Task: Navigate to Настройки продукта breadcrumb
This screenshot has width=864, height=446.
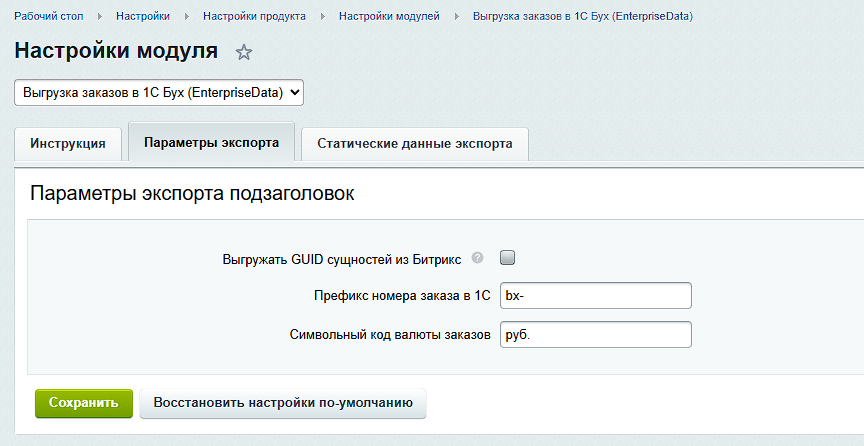Action: (x=254, y=17)
